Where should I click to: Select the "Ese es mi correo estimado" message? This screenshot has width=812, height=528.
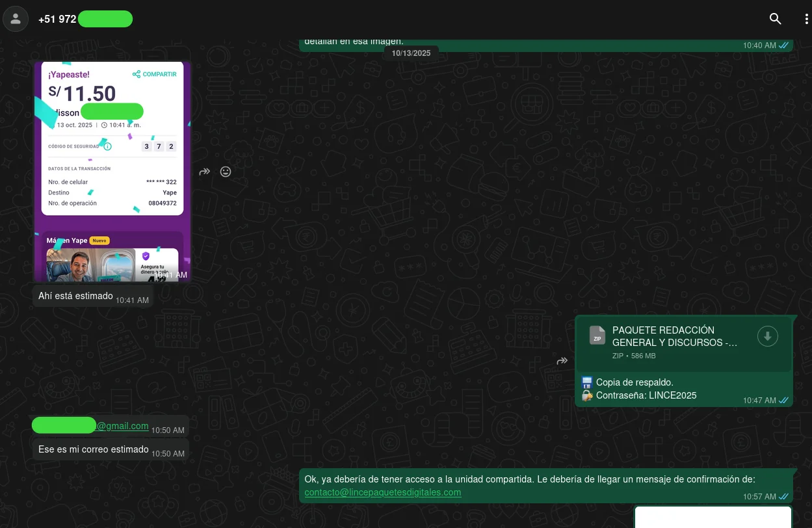click(x=93, y=449)
